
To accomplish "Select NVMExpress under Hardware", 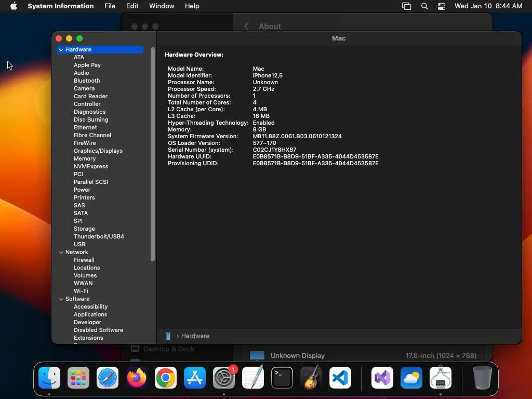I will point(91,167).
